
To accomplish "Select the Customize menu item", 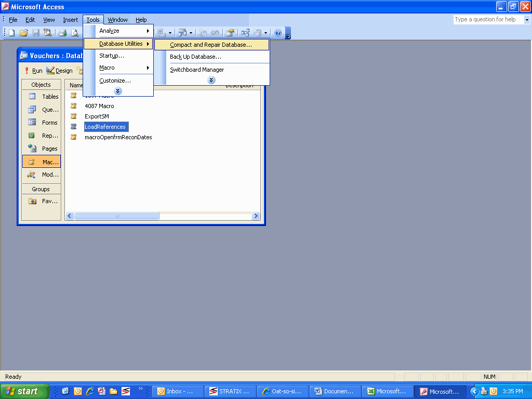I will coord(118,81).
